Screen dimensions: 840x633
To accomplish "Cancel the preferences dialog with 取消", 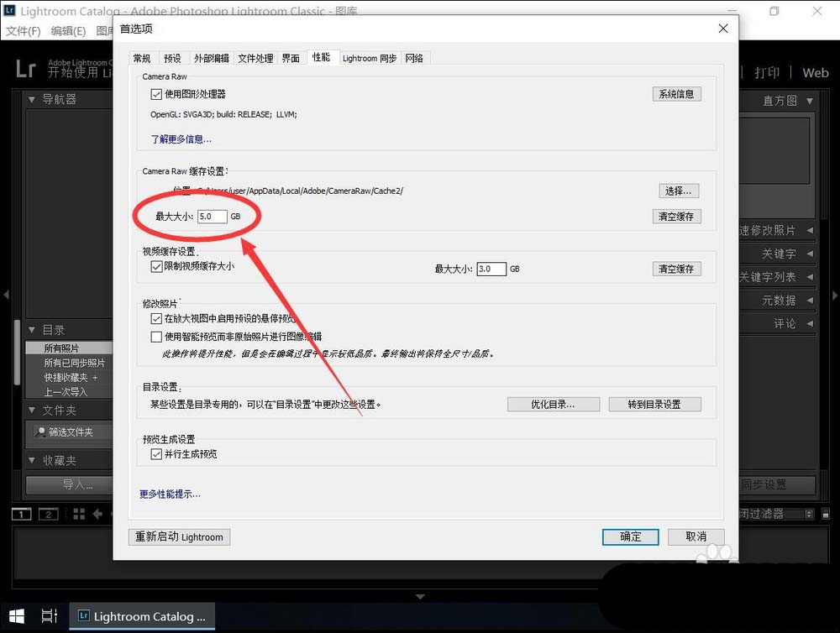I will [696, 536].
